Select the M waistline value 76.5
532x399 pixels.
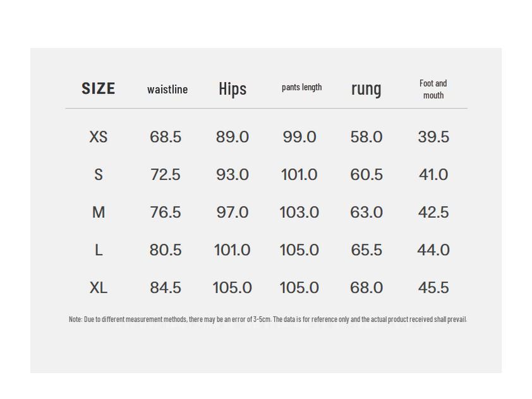[x=166, y=213]
